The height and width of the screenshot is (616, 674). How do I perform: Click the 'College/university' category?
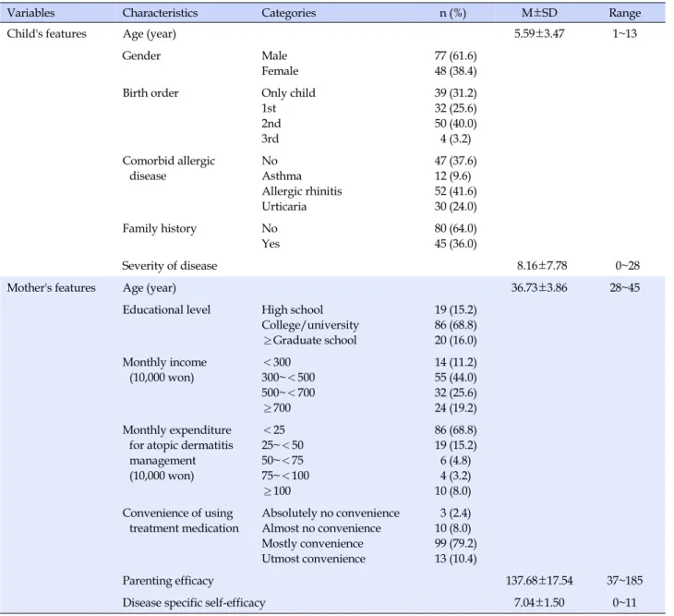point(310,325)
